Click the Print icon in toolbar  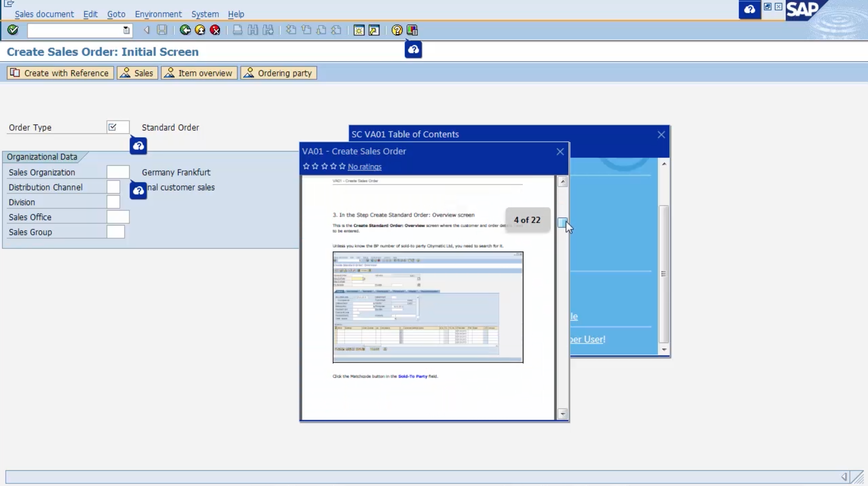coord(238,30)
